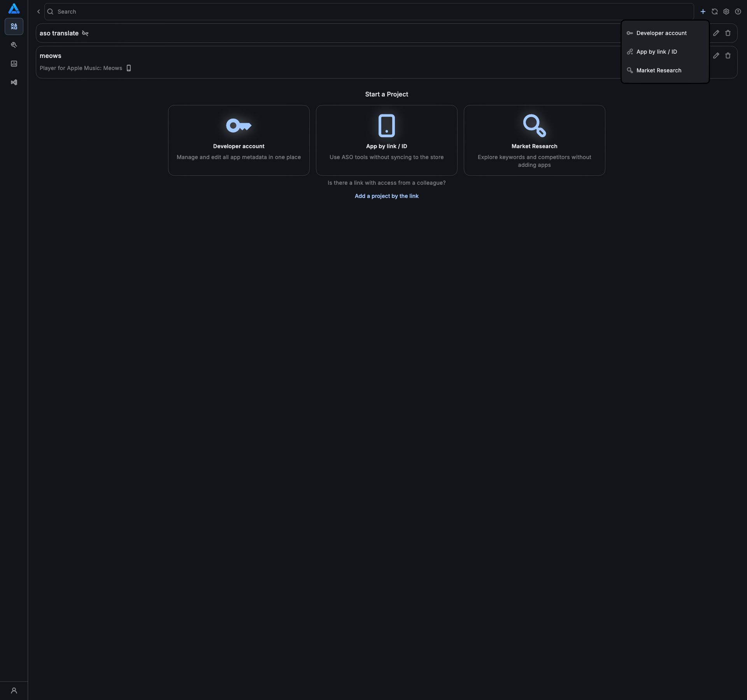Open the tools icon in left sidebar
This screenshot has height=700, width=747.
14,45
